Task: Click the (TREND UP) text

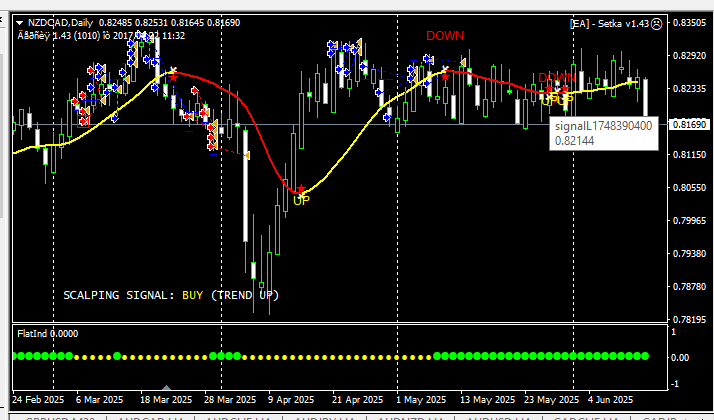Action: (245, 295)
